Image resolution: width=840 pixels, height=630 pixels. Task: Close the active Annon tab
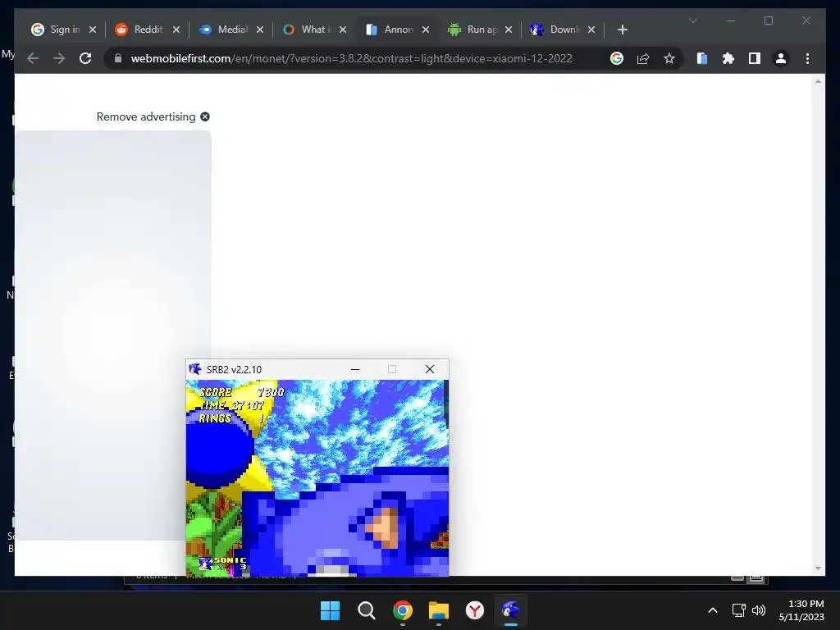426,30
